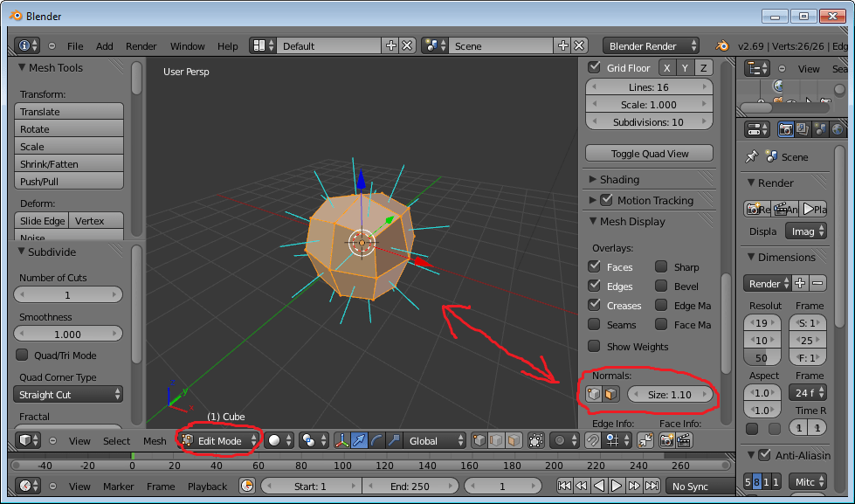This screenshot has height=504, width=855.
Task: Open the Edit Mode dropdown
Action: coord(219,441)
